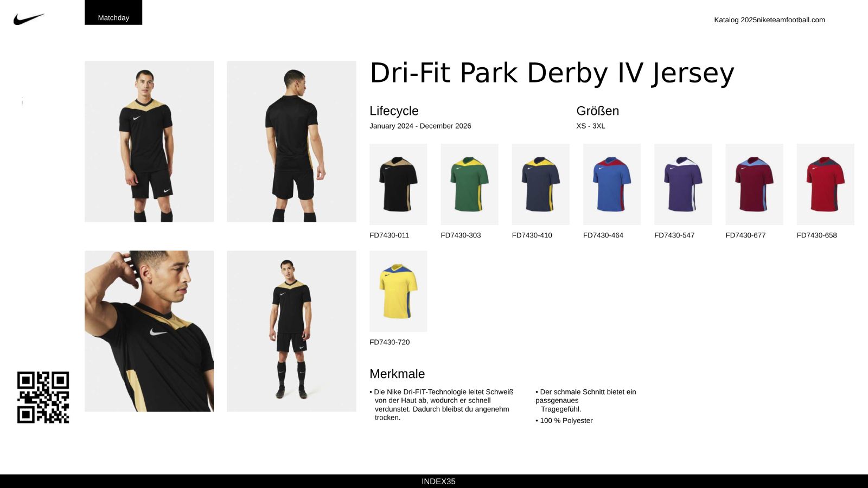Open the close-up collar detail photo
Screen dimensions: 868x488
point(149,331)
